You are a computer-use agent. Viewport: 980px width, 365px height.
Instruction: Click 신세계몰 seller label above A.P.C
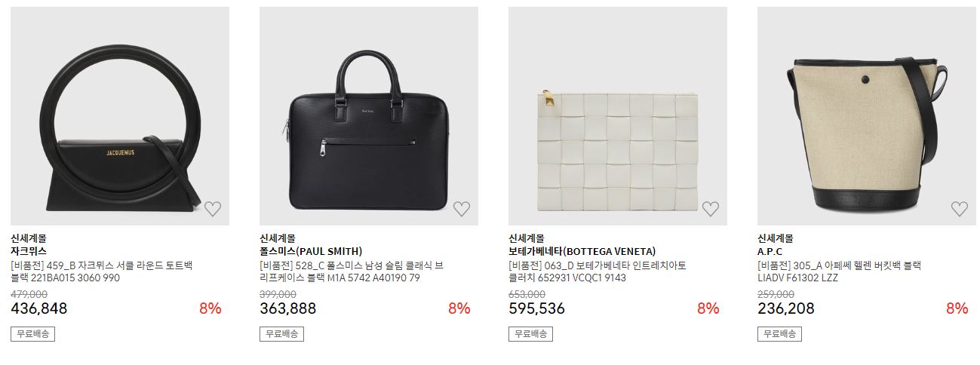click(x=775, y=238)
